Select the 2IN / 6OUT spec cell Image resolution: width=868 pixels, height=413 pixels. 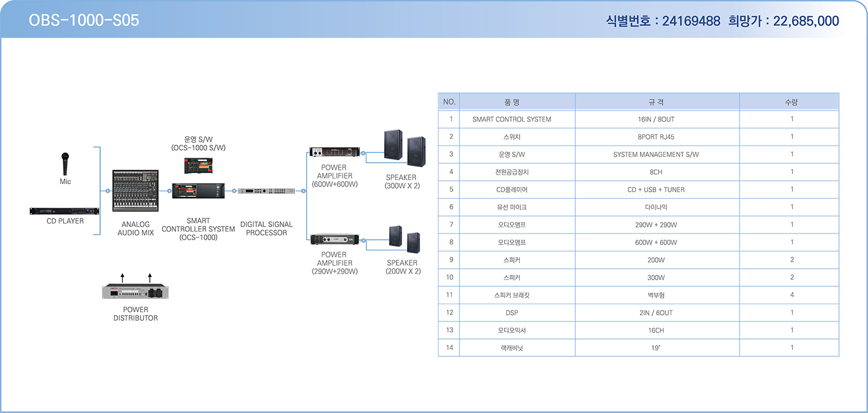click(x=656, y=313)
